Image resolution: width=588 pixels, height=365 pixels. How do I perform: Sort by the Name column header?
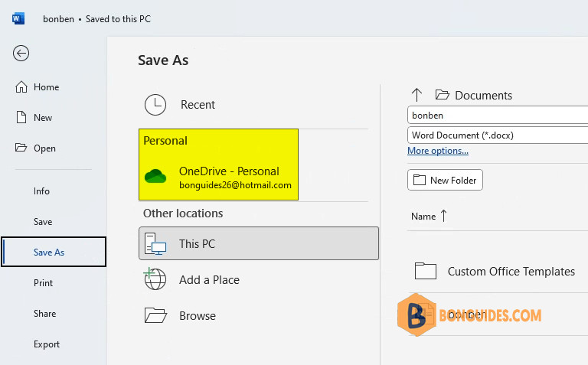(423, 217)
